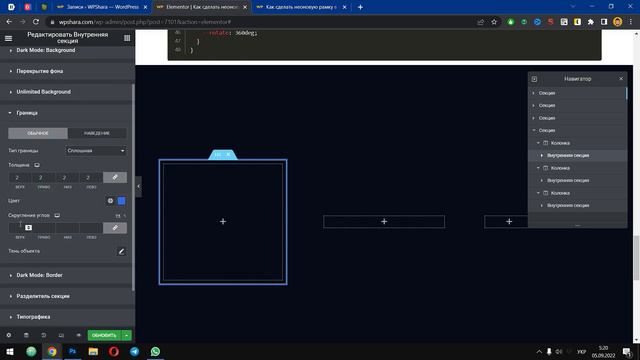Switch to the Elementor browser tab
The width and height of the screenshot is (640, 360).
point(202,7)
